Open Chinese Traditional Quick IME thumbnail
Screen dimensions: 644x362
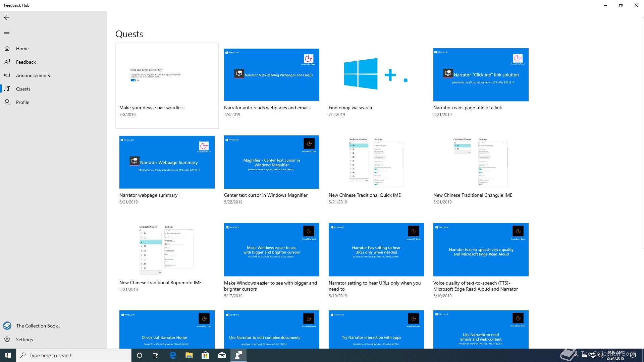376,162
